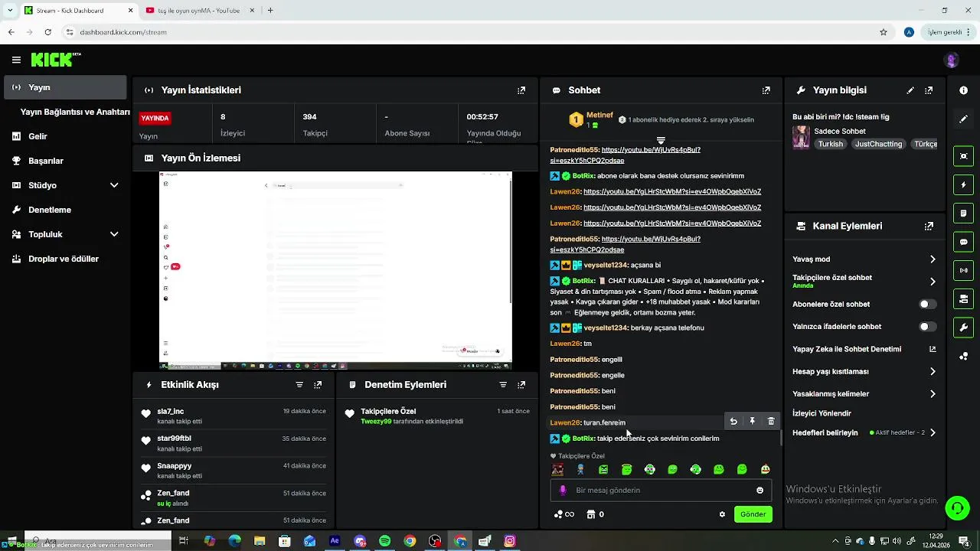Viewport: 980px width, 551px height.
Task: Click the wrench icon in right sidebar
Action: [963, 328]
